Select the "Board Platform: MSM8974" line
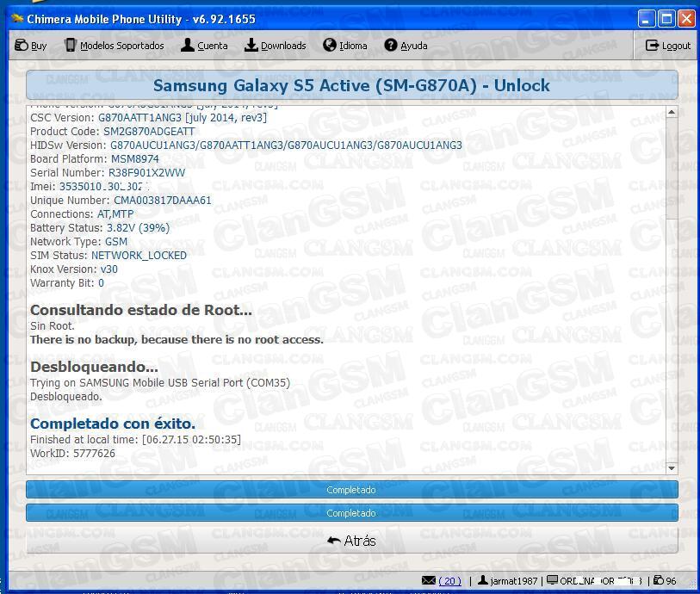The image size is (700, 594). click(x=94, y=159)
